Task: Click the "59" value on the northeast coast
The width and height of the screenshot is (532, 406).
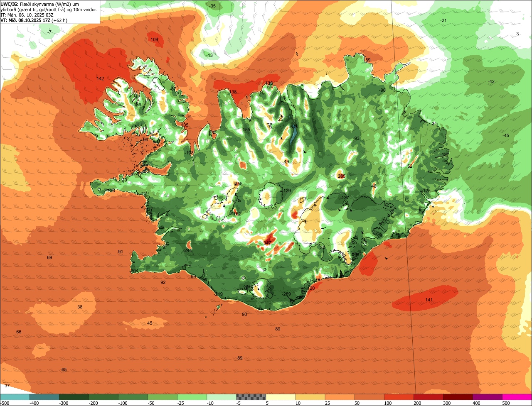Action: pos(368,60)
